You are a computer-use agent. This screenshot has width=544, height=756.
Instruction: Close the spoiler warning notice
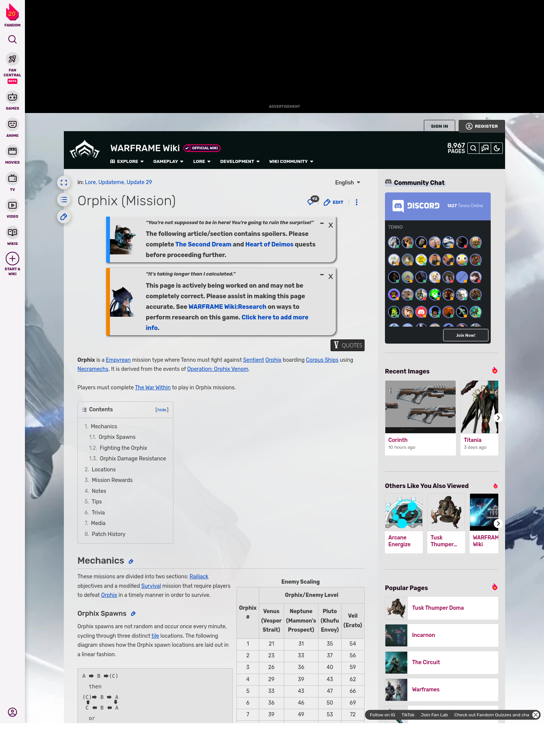click(331, 225)
